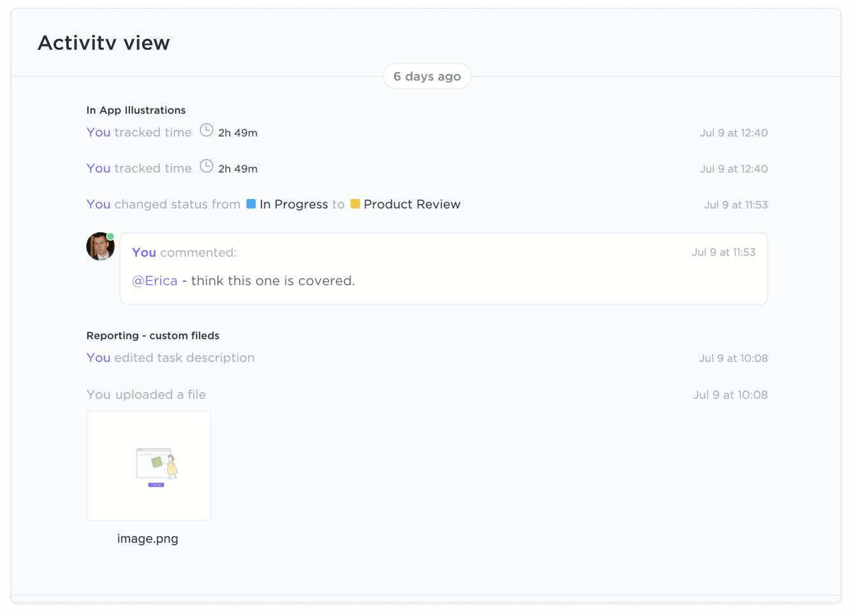Click the "In Progress" status label

click(294, 204)
